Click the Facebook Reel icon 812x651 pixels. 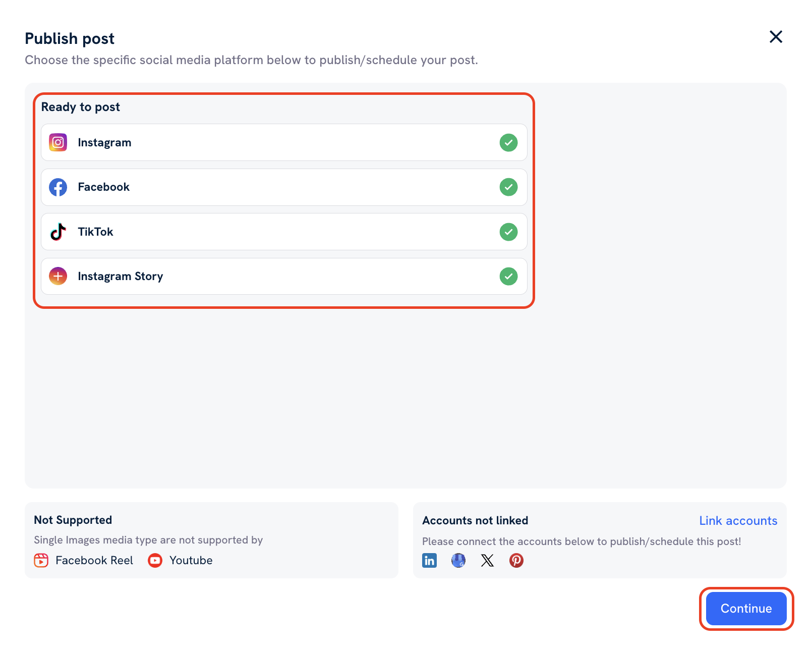click(x=41, y=561)
